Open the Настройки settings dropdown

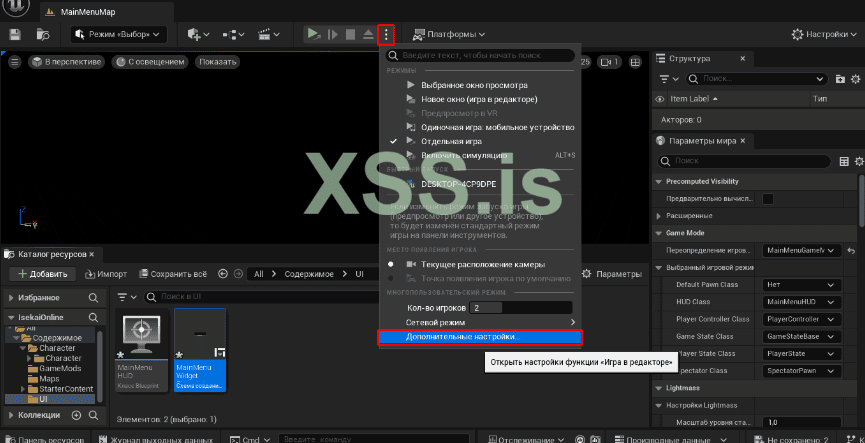point(826,34)
